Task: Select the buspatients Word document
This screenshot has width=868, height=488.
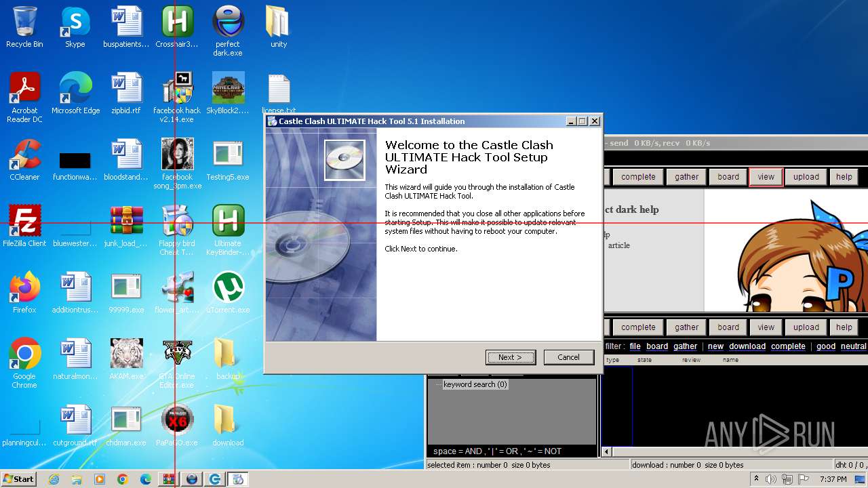Action: 126,28
